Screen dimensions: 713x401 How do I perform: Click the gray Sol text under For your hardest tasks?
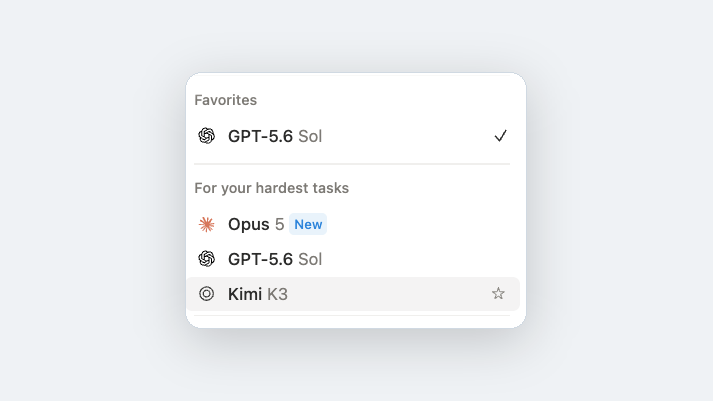pyautogui.click(x=310, y=259)
